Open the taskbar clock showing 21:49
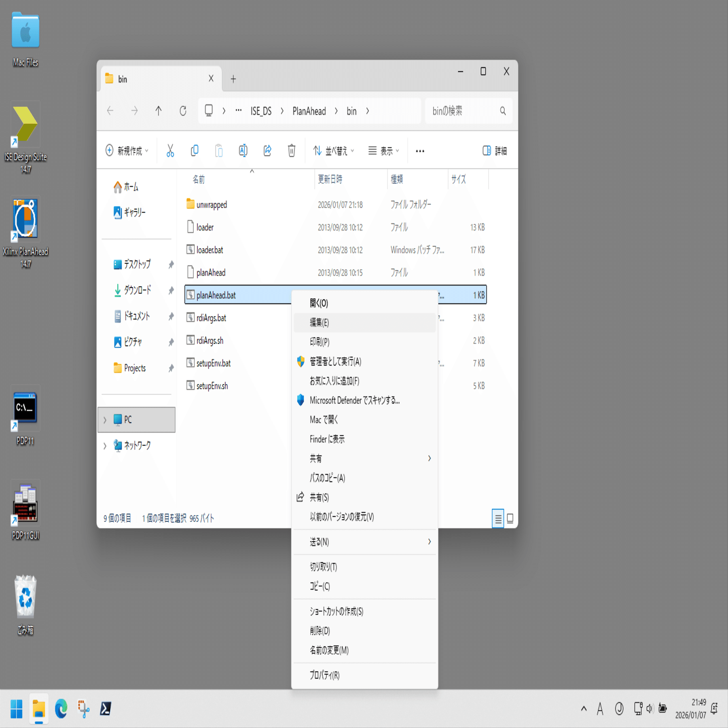 (691, 709)
